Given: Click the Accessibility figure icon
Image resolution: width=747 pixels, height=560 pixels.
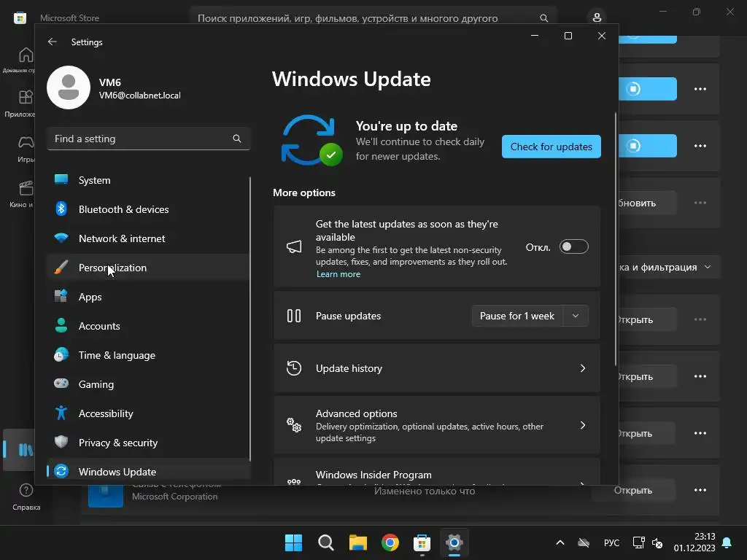Looking at the screenshot, I should [x=61, y=413].
